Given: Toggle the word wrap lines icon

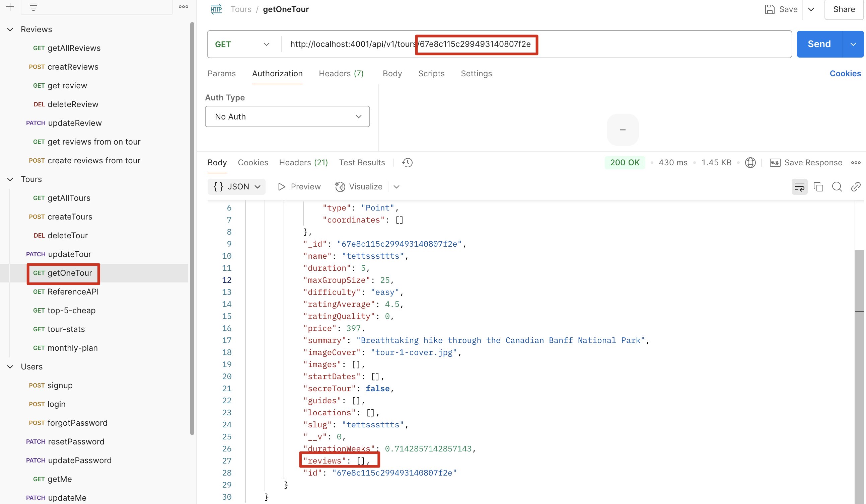Looking at the screenshot, I should 799,187.
